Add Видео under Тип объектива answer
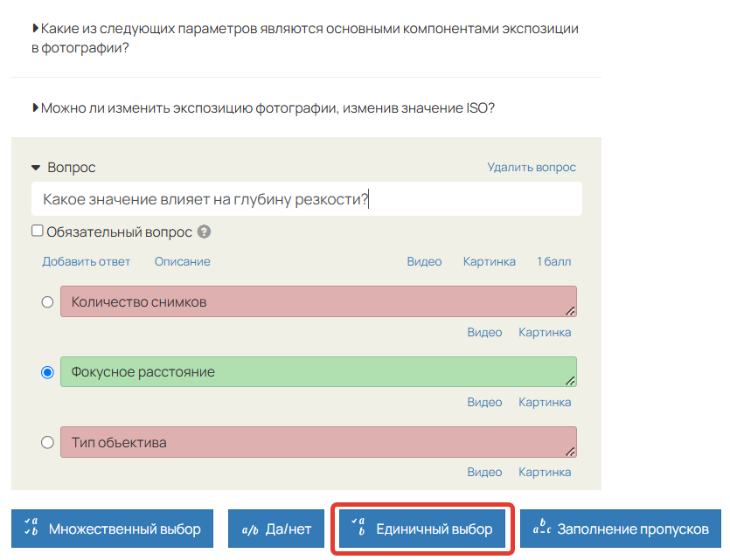Image resolution: width=730 pixels, height=560 pixels. [484, 472]
